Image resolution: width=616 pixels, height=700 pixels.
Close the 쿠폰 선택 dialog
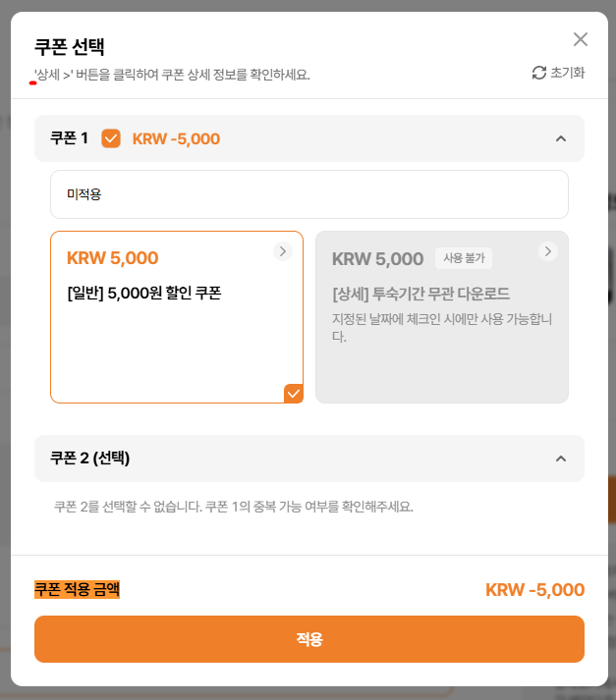[581, 39]
